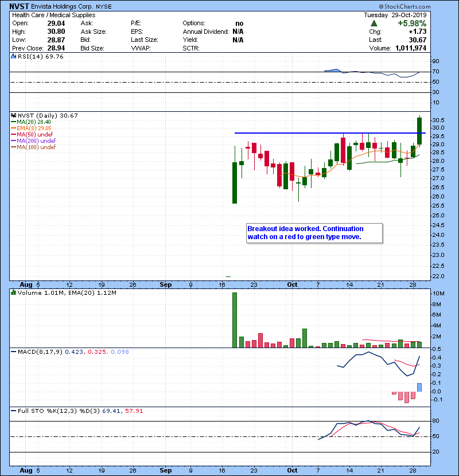This screenshot has width=459, height=476.
Task: Click the Aug label on bottom axis
Action: click(x=26, y=470)
